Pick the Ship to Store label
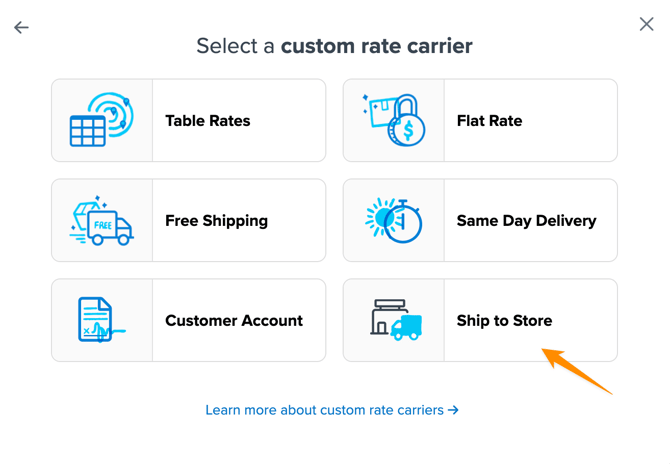Screen dimensions: 670x464 tap(504, 321)
